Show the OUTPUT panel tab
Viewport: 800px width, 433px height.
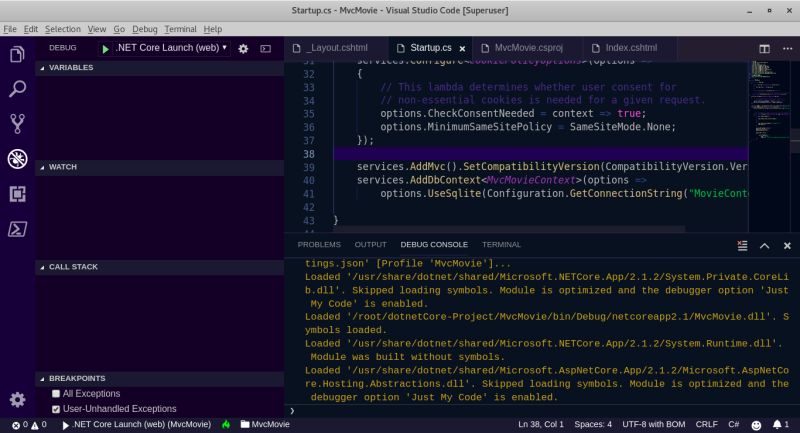pyautogui.click(x=370, y=245)
